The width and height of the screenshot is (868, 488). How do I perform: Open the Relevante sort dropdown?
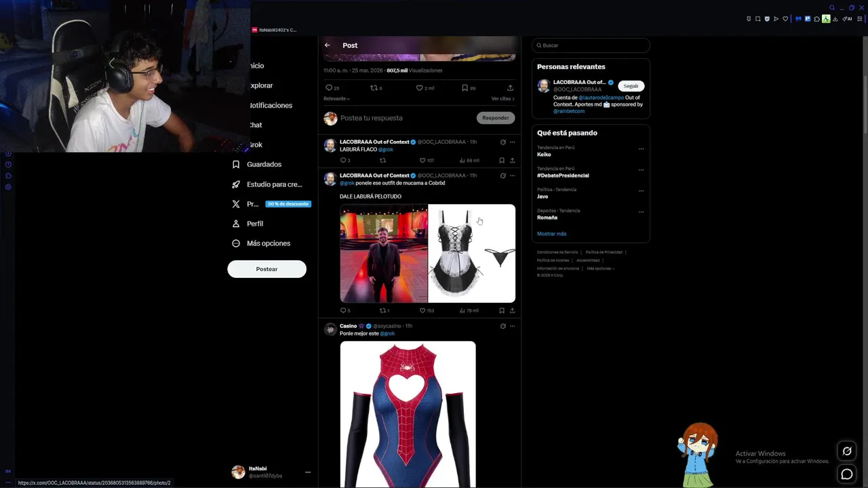337,99
